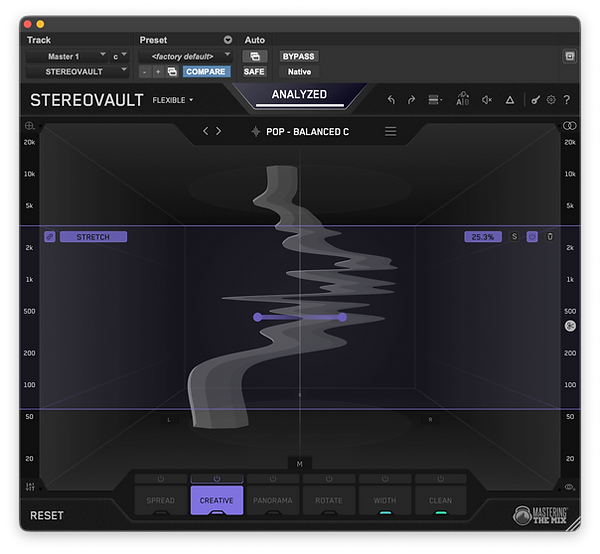Image resolution: width=600 pixels, height=554 pixels.
Task: Switch to the CLEAN module tab
Action: tap(441, 500)
